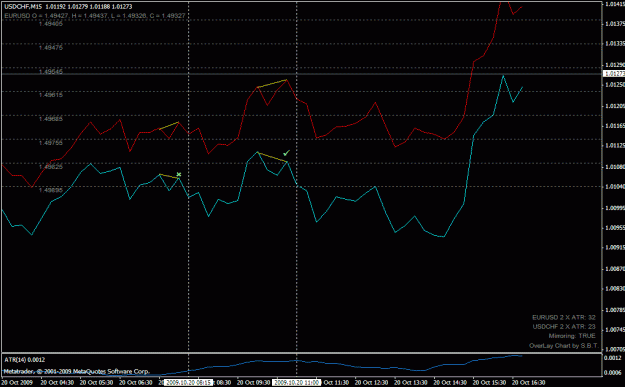Click the 'Mirroring: TRUE' label
This screenshot has width=625, height=387.
tap(572, 336)
